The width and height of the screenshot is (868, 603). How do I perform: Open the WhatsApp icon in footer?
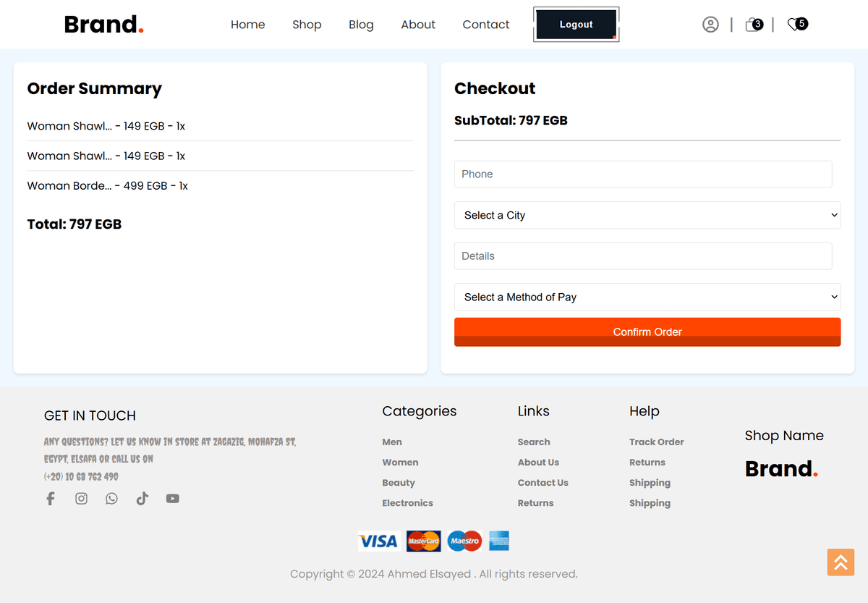pos(111,499)
